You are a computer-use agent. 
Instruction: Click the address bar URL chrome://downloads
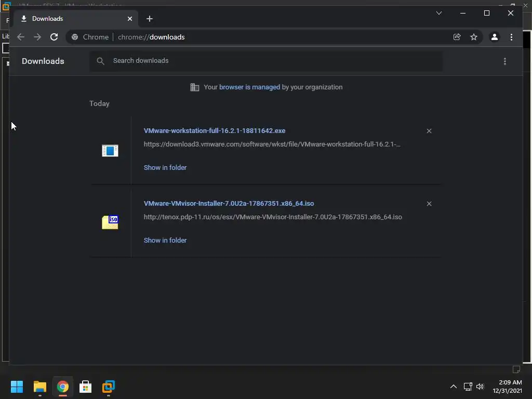click(151, 37)
